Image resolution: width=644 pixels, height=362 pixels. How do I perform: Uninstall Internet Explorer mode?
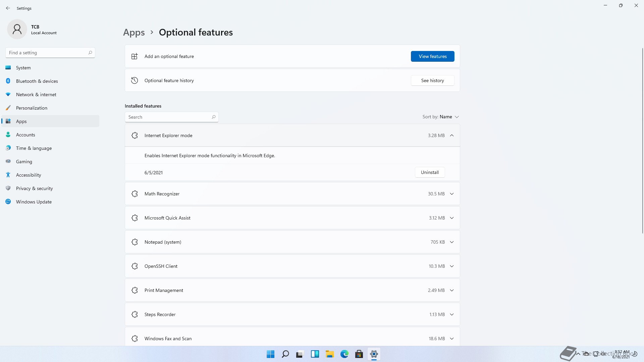click(x=430, y=172)
